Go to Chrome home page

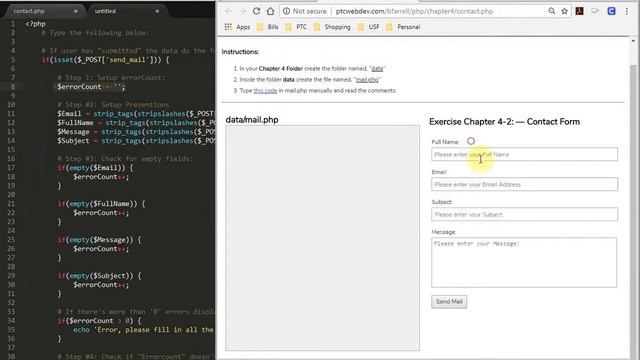(270, 11)
